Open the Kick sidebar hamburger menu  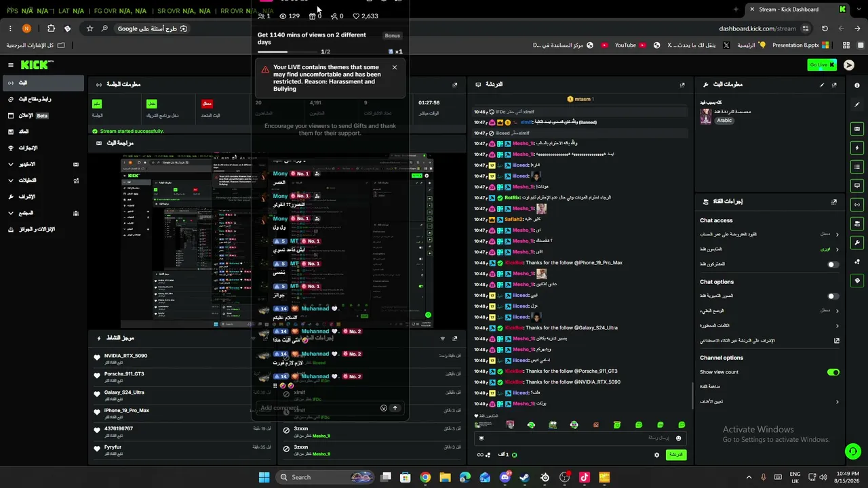point(11,65)
